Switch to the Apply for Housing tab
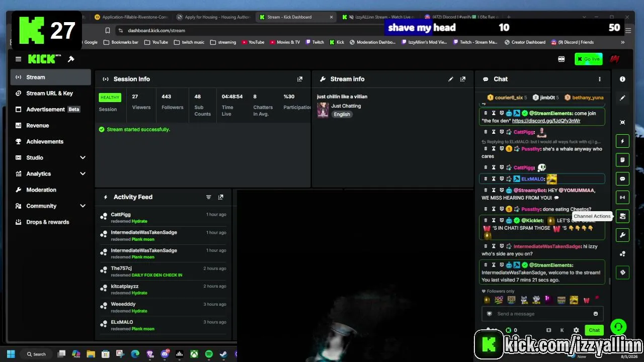 click(x=213, y=17)
